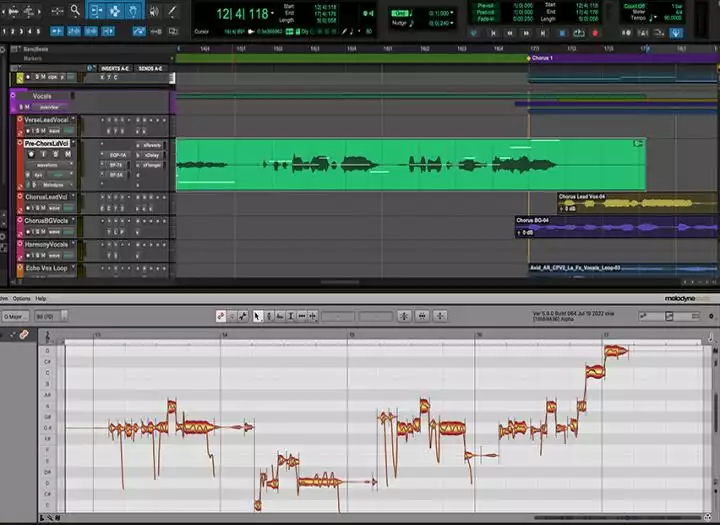Open the xReverb send
The image size is (720, 525).
[152, 145]
